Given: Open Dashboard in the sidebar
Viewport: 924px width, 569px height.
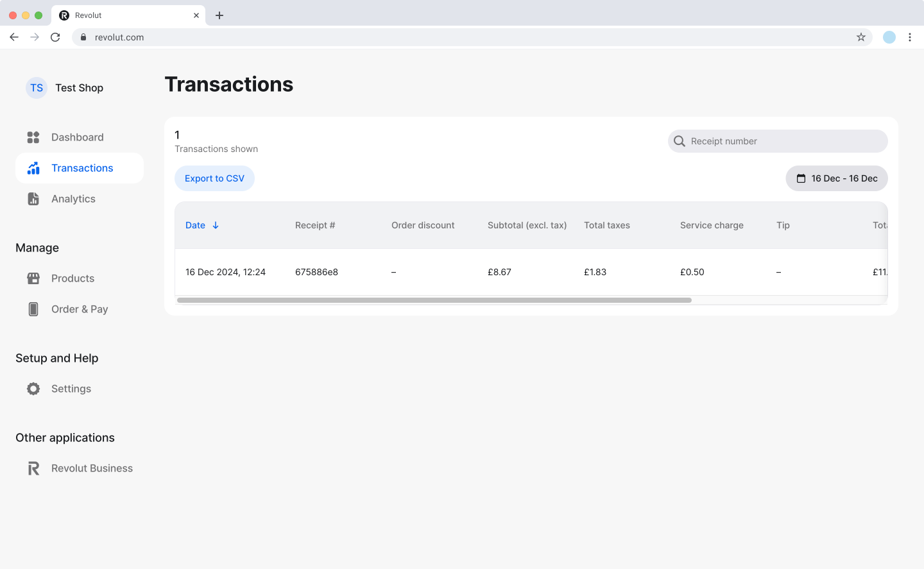Looking at the screenshot, I should click(80, 137).
